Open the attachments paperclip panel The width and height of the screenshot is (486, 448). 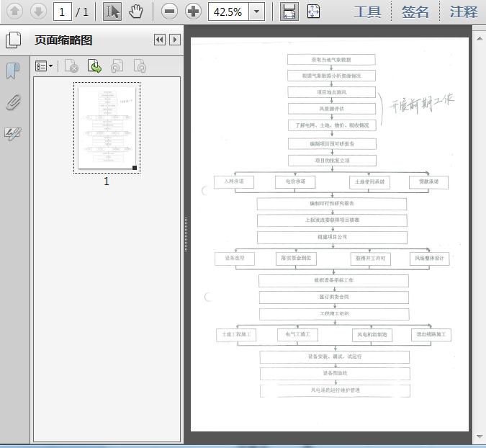click(12, 102)
